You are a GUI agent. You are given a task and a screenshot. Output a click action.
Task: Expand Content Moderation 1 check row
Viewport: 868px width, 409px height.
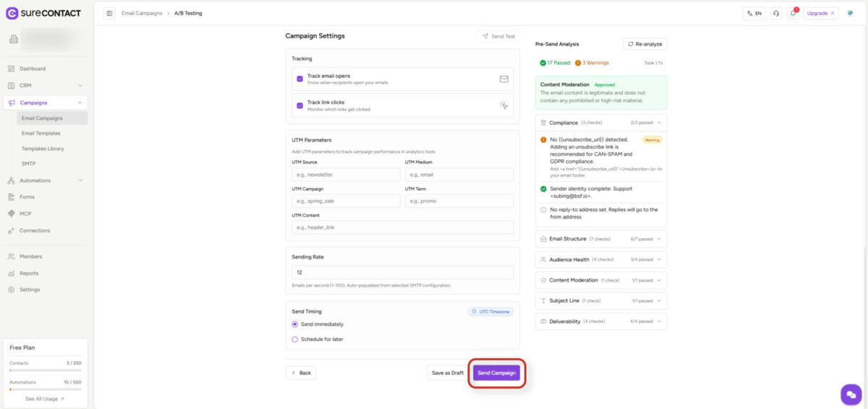[x=602, y=280]
